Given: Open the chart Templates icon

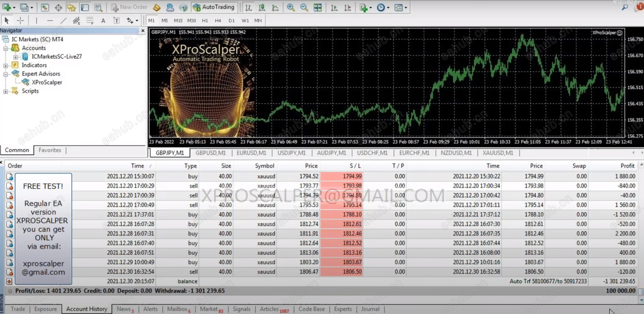Looking at the screenshot, I should [x=398, y=7].
